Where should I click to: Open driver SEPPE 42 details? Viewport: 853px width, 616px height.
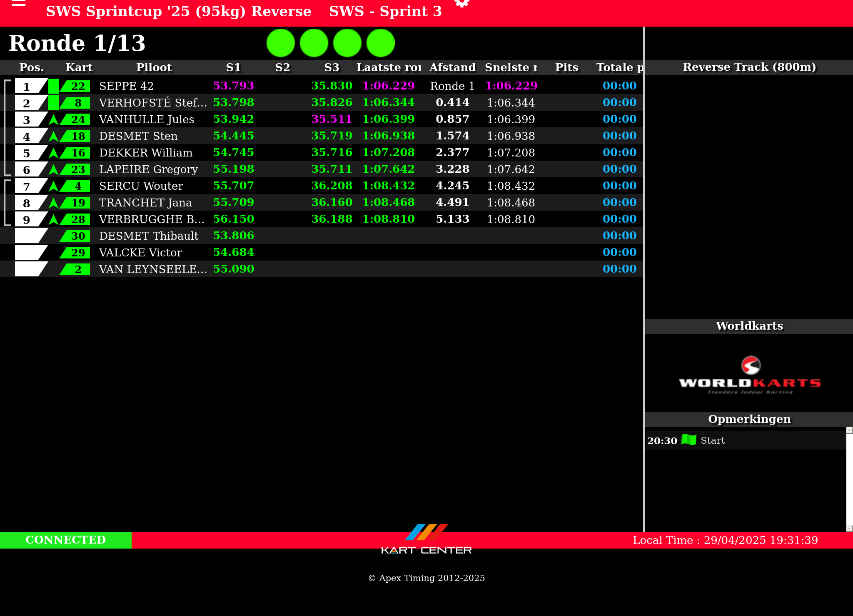point(126,86)
